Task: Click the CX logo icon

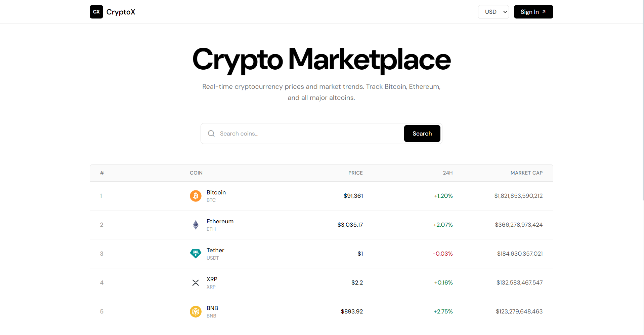Action: click(x=96, y=12)
